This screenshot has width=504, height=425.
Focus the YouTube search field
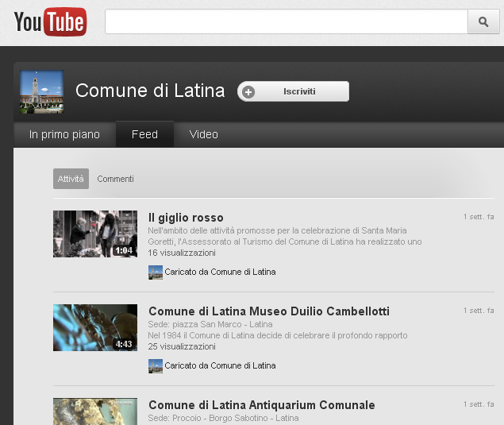286,21
